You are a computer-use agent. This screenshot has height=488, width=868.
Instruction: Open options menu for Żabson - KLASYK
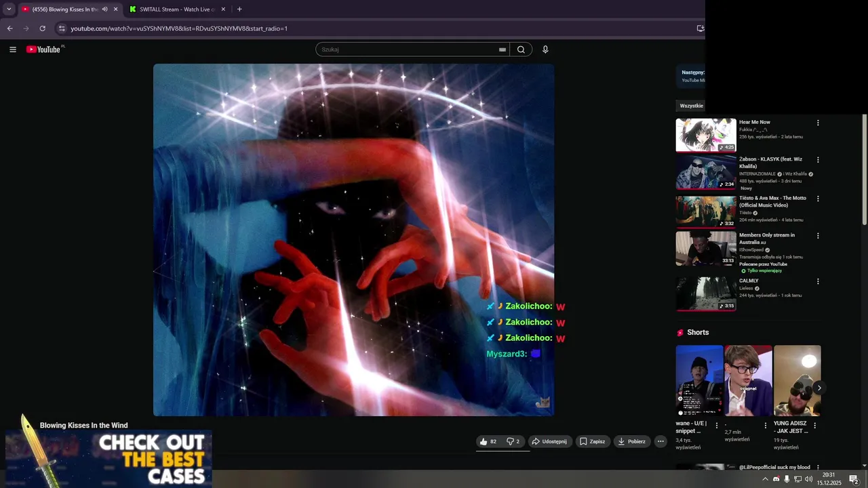point(818,160)
